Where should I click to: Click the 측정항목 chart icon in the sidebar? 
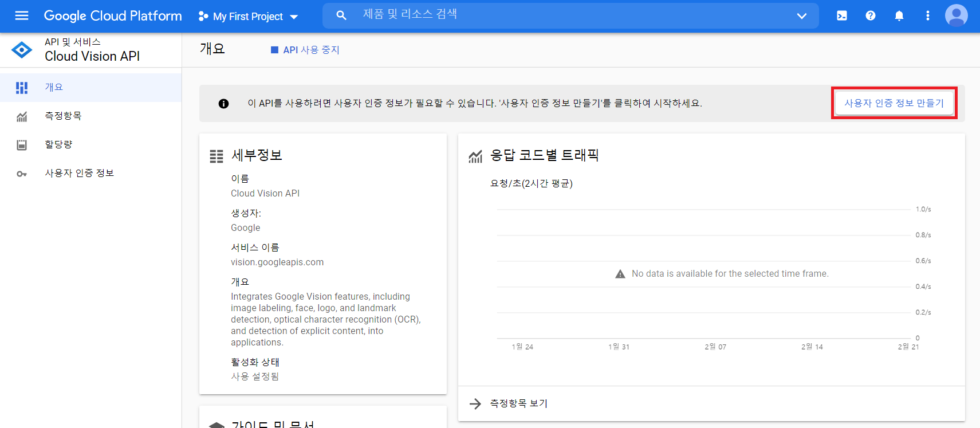click(x=22, y=116)
